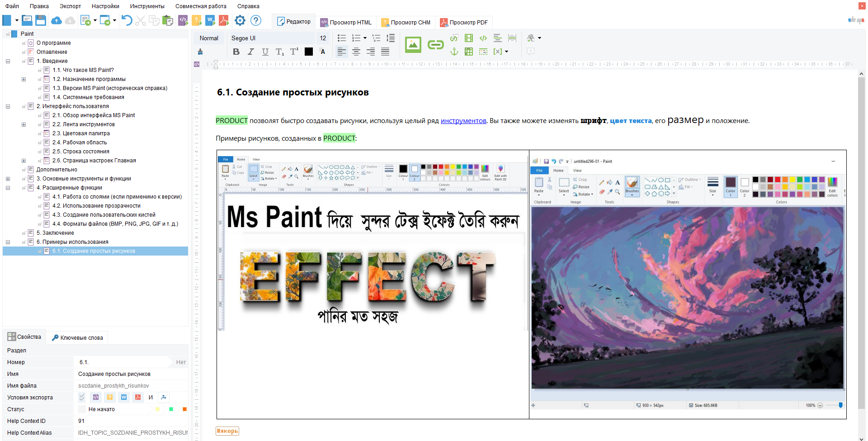The width and height of the screenshot is (868, 441).
Task: Open numbered list style dropdown arrow
Action: (x=365, y=38)
